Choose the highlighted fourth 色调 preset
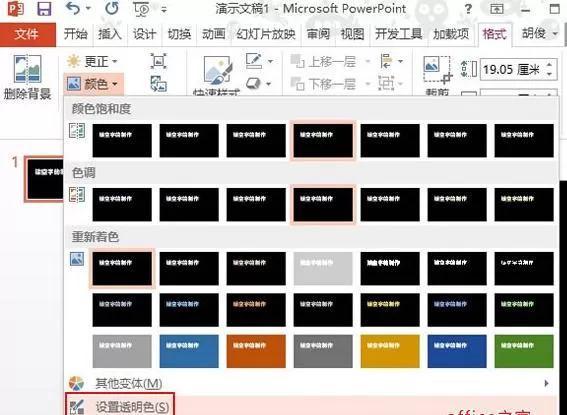 coord(323,204)
